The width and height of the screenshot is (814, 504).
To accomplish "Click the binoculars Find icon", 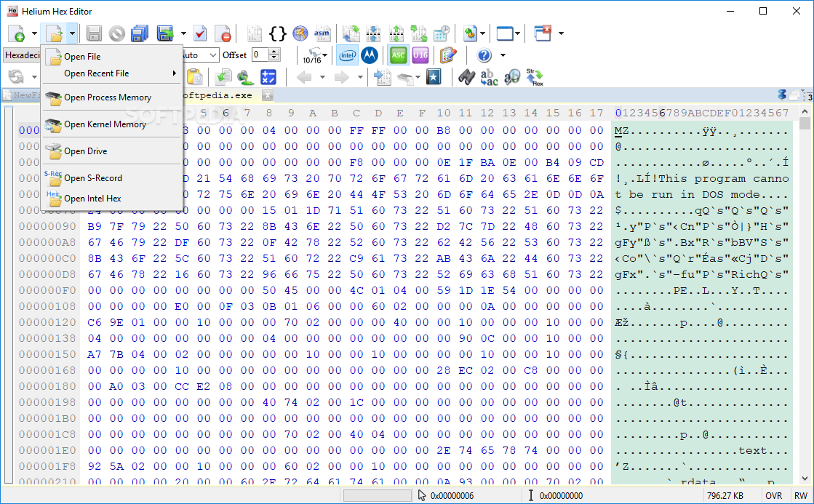I will 467,77.
